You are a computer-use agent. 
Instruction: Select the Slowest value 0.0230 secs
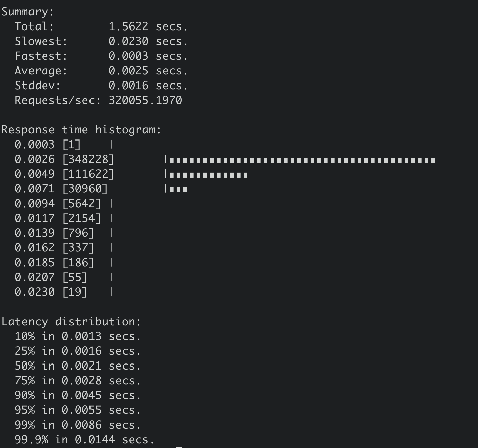click(x=148, y=41)
